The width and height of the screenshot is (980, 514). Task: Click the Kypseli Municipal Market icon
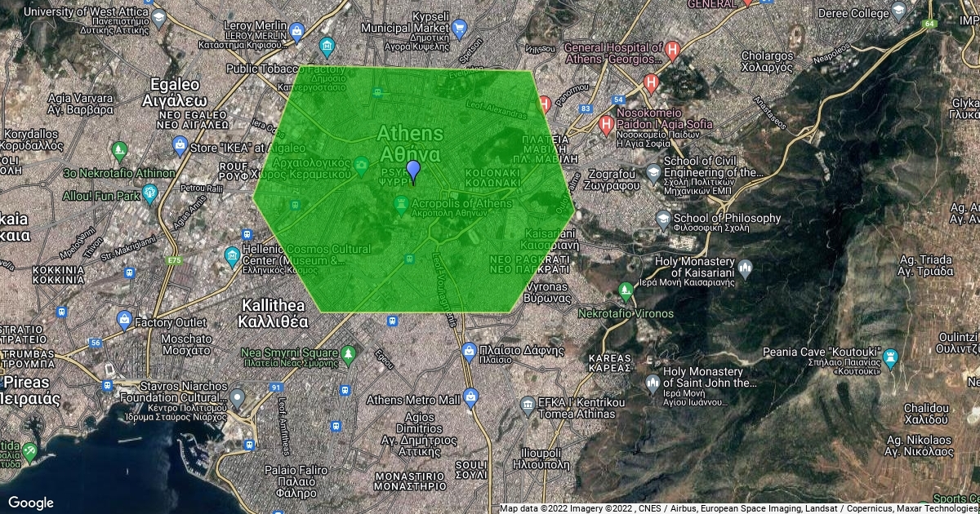click(459, 29)
